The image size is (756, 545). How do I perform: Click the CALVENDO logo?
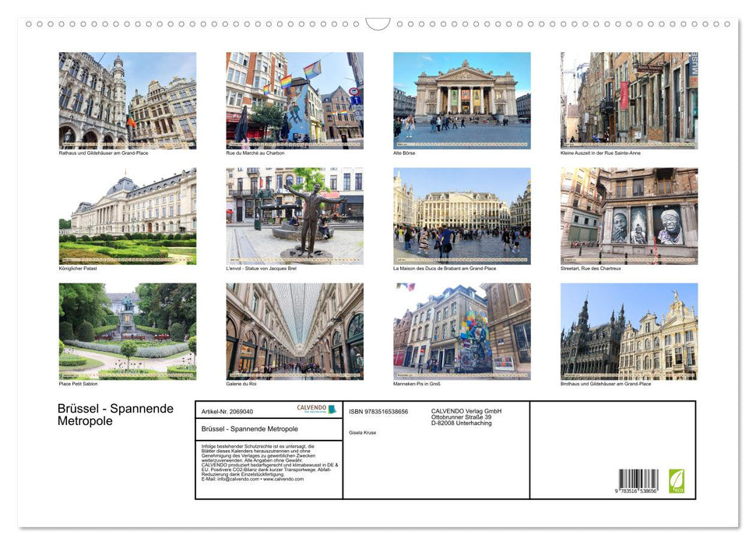311,408
